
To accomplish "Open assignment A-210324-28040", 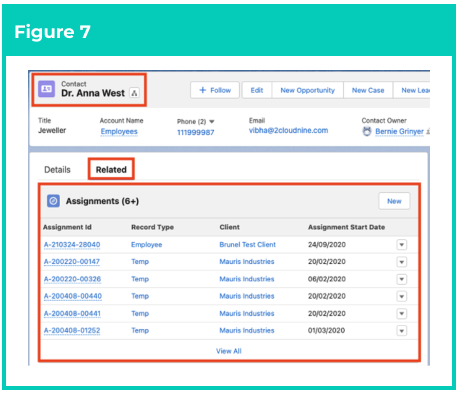I will 72,245.
